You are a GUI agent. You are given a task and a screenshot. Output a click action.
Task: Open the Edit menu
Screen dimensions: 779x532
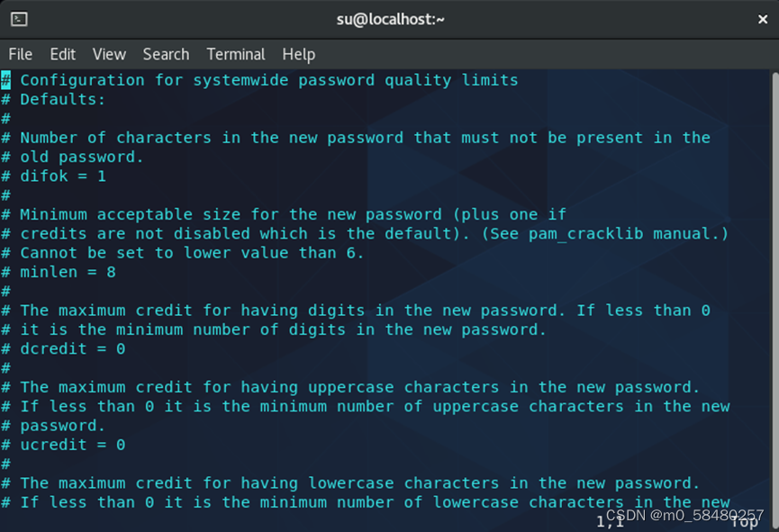(62, 54)
